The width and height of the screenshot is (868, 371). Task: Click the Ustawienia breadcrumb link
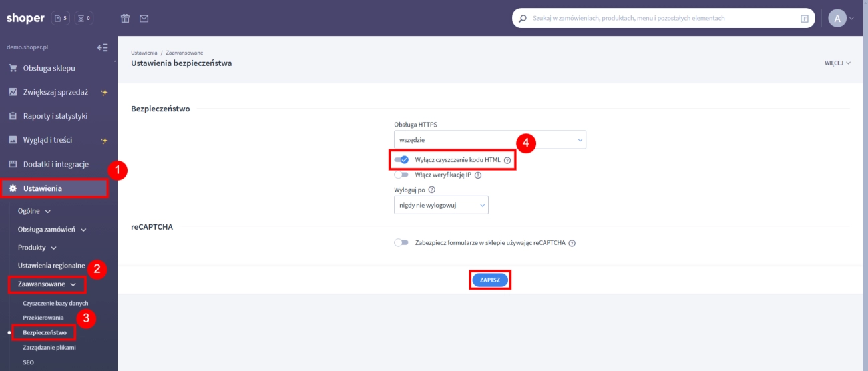[144, 52]
